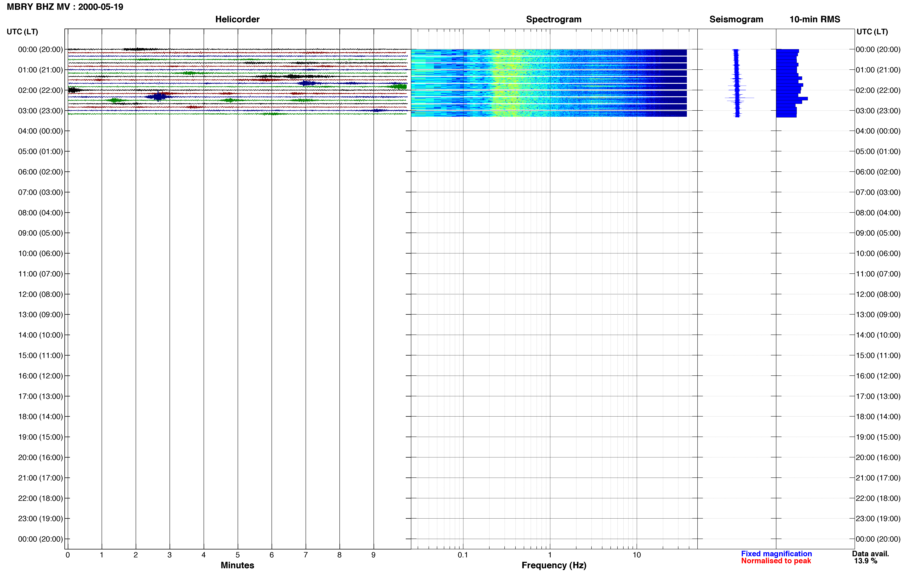Click the 0.1 tick on the frequency axis
The height and width of the screenshot is (578, 924).
point(463,555)
